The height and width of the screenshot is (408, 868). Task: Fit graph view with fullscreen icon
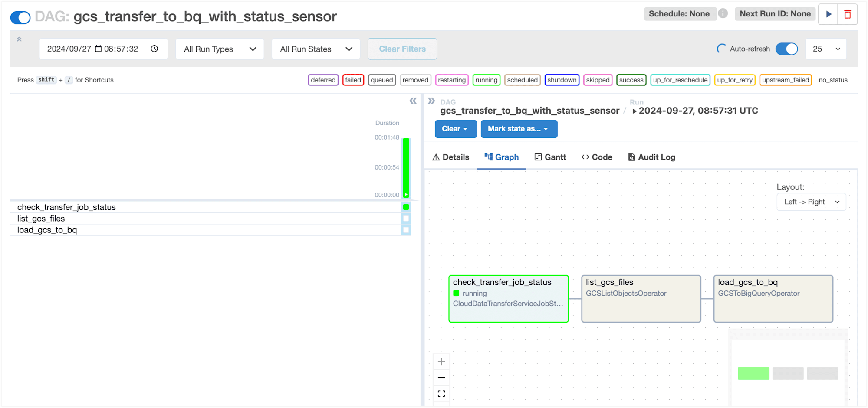441,394
